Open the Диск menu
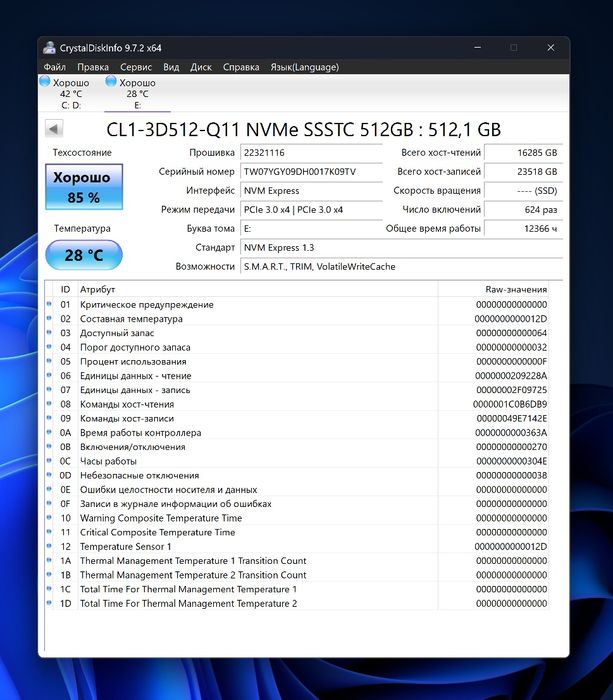Screen dimensions: 613x700 [x=201, y=67]
